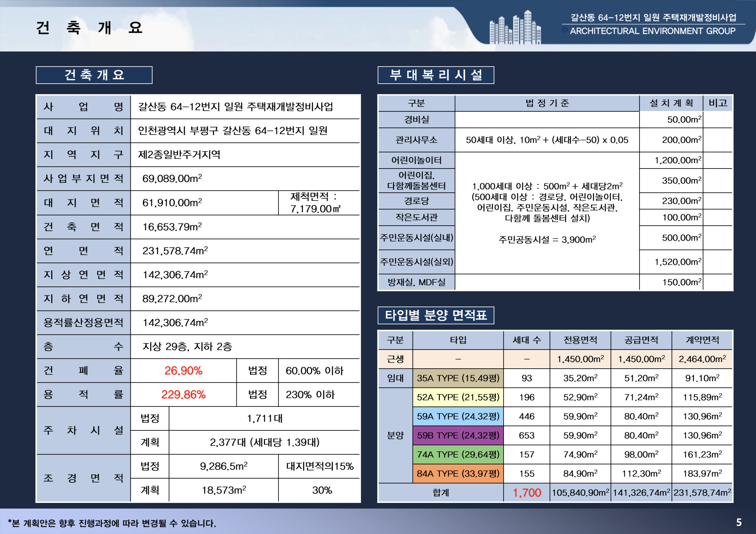
Task: Click page number 5 in footer
Action: [x=739, y=523]
